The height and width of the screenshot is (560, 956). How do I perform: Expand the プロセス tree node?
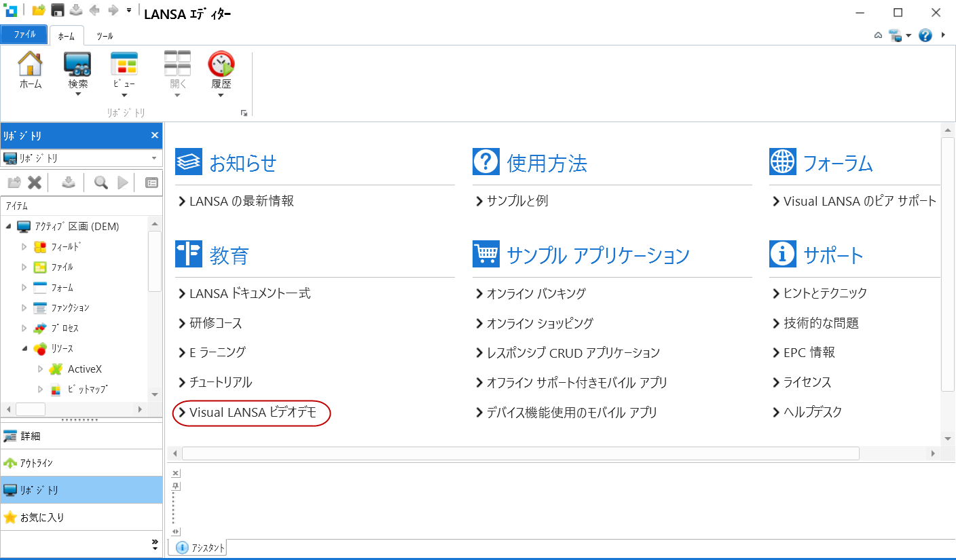[x=24, y=329]
